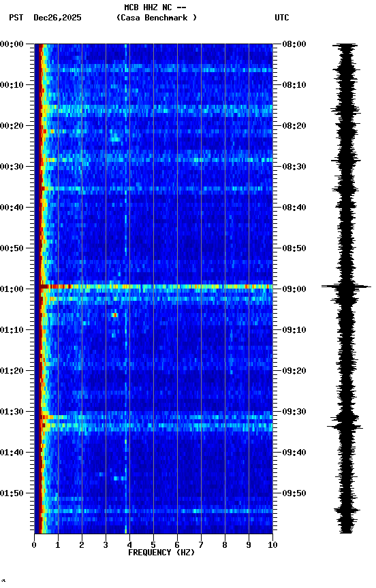Viewport: 376px width, 588px height.
Task: Click the red-yellow spot near 3.4 Hz after 01:00
Action: pos(115,315)
